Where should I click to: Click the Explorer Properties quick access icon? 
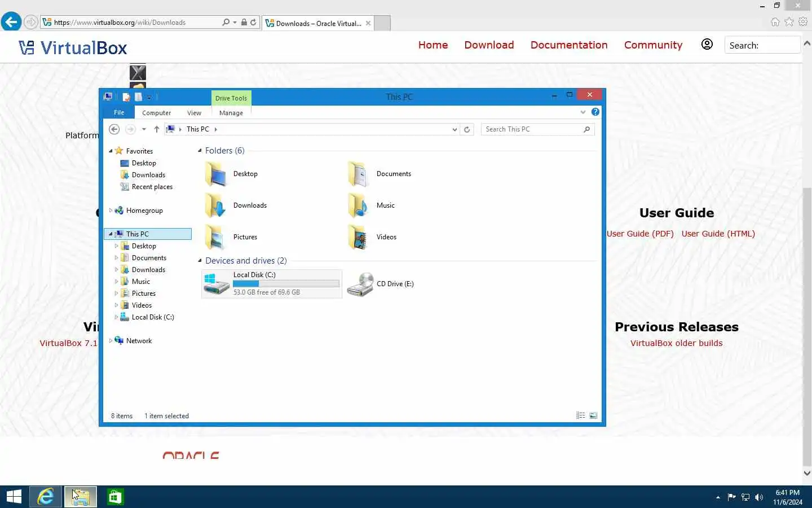[126, 97]
